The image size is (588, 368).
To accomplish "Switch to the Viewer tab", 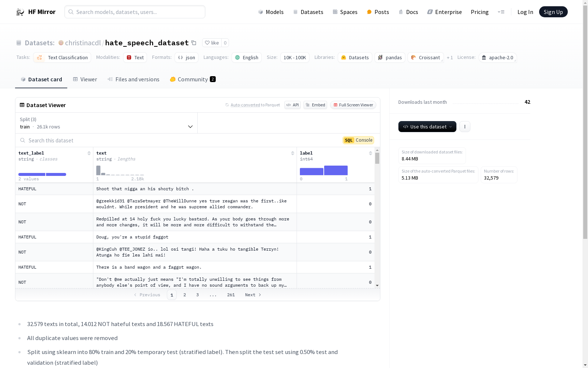I will [x=85, y=79].
